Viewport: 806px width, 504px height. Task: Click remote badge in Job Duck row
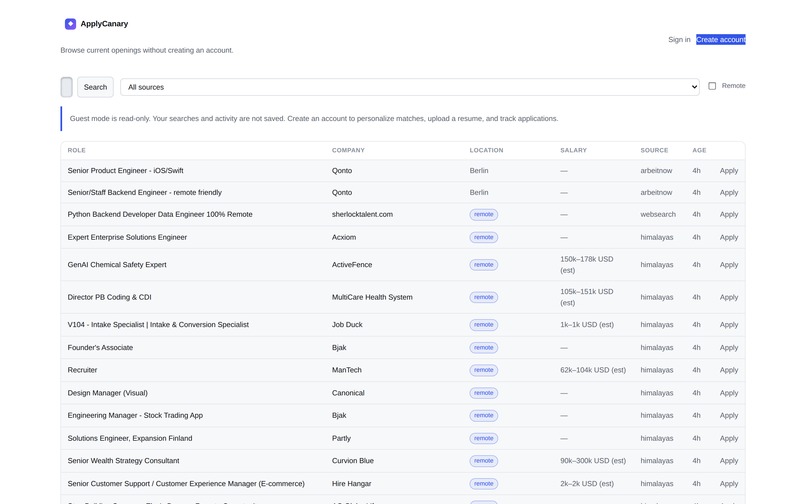point(483,325)
